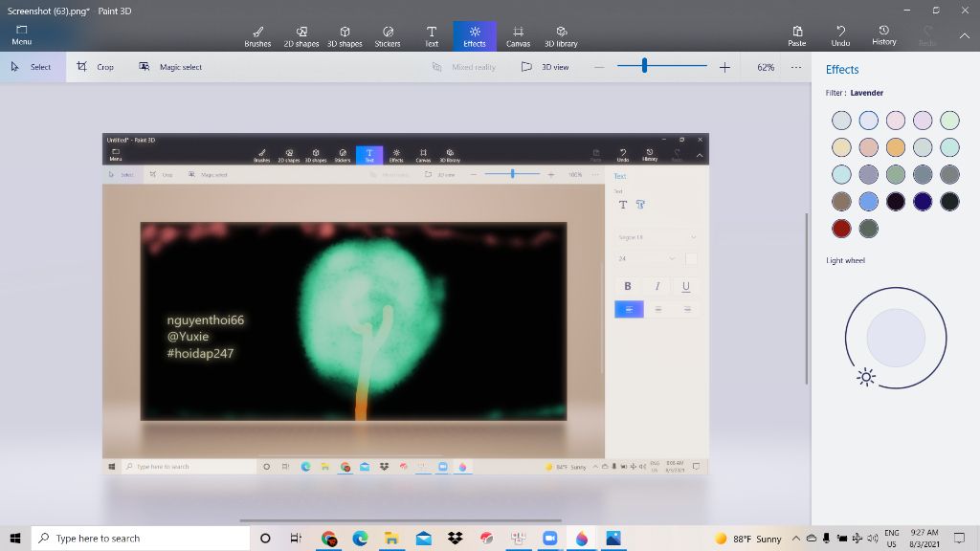Screen dimensions: 980x551
Task: Launch Chrome from the taskbar
Action: click(329, 538)
